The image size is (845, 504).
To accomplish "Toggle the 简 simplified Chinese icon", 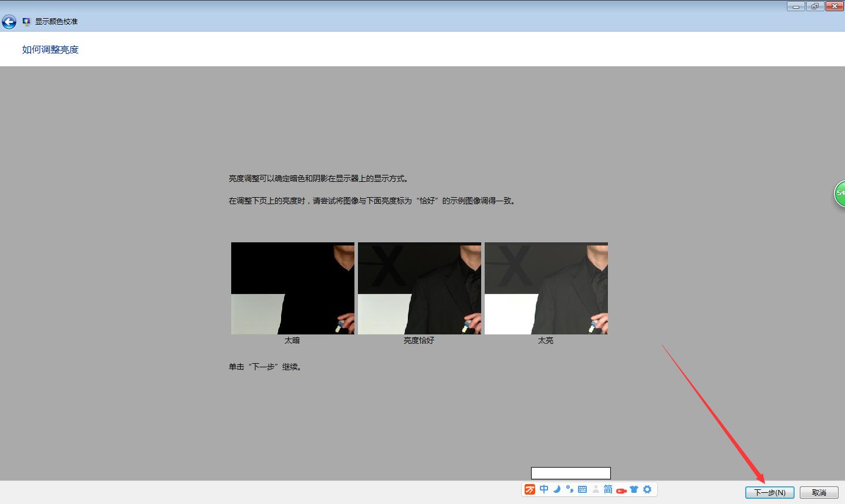I will tap(608, 489).
